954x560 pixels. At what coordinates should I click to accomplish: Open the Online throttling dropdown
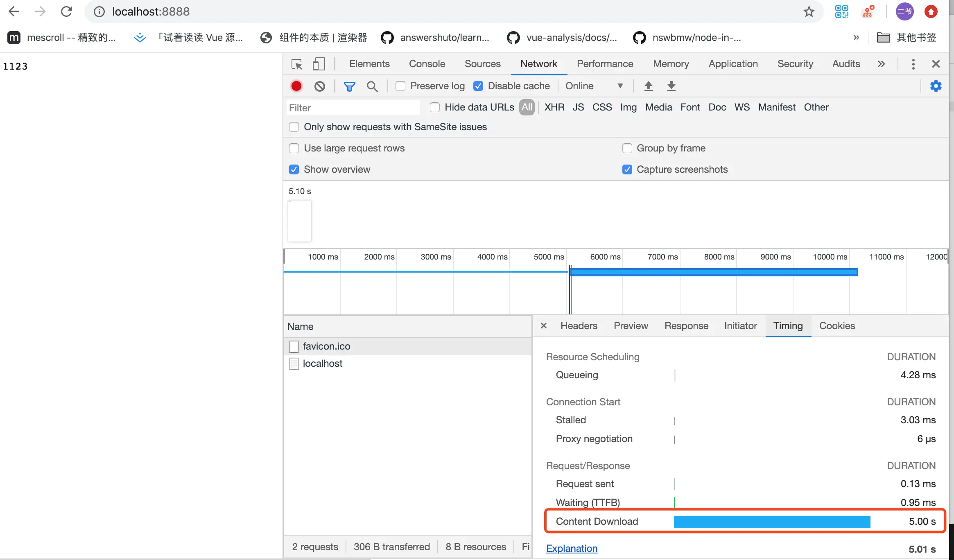pyautogui.click(x=594, y=86)
